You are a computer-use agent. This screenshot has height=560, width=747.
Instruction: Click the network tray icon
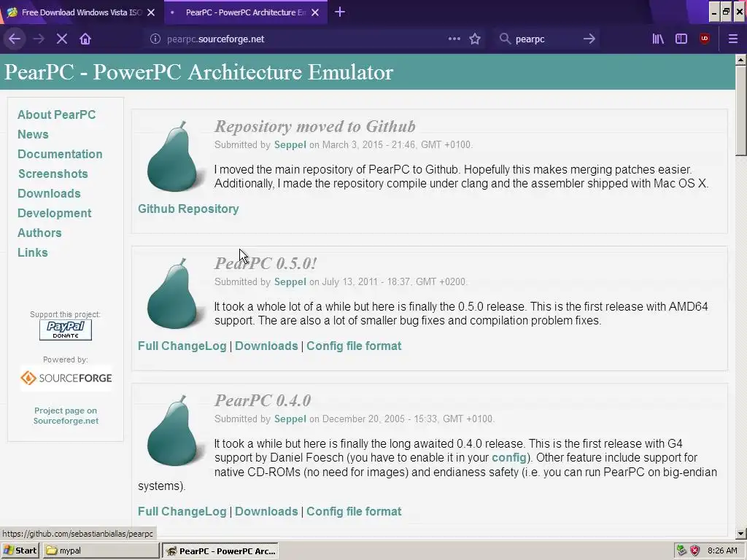pos(681,551)
